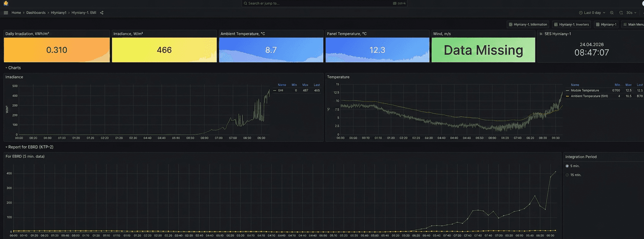Click the Main Menu list icon
Image resolution: width=644 pixels, height=239 pixels.
point(625,25)
